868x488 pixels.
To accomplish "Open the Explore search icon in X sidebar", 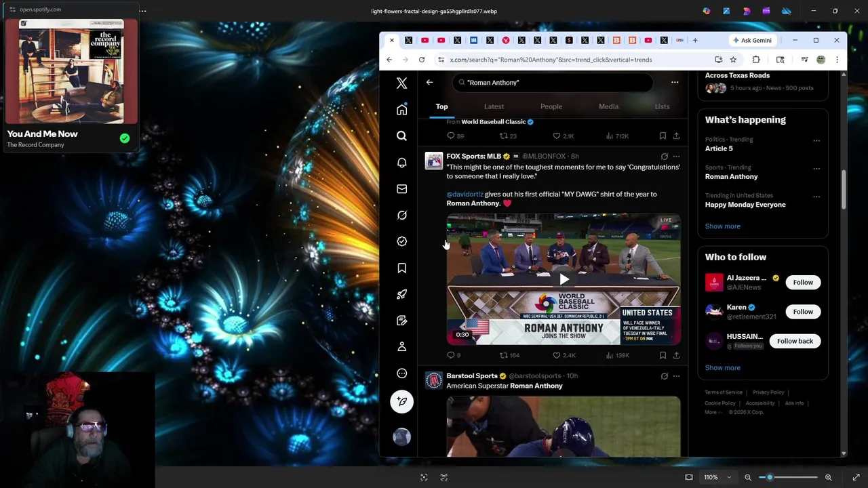I will pos(401,136).
